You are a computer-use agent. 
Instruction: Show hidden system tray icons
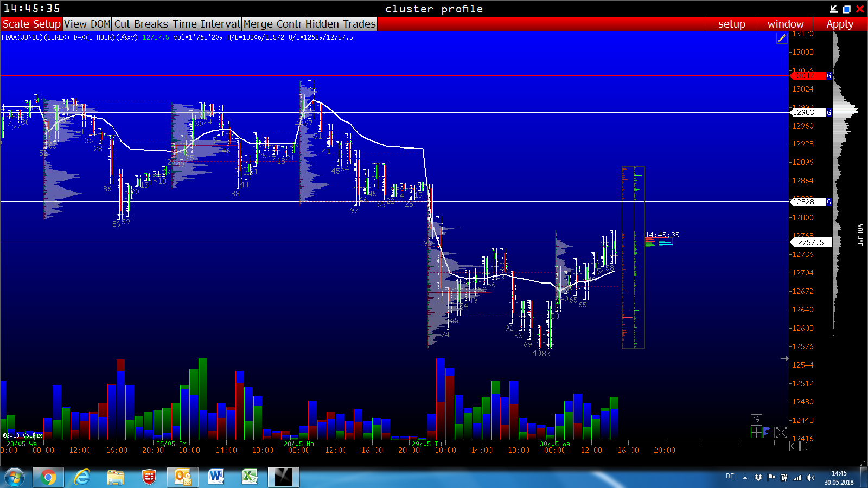pyautogui.click(x=745, y=478)
